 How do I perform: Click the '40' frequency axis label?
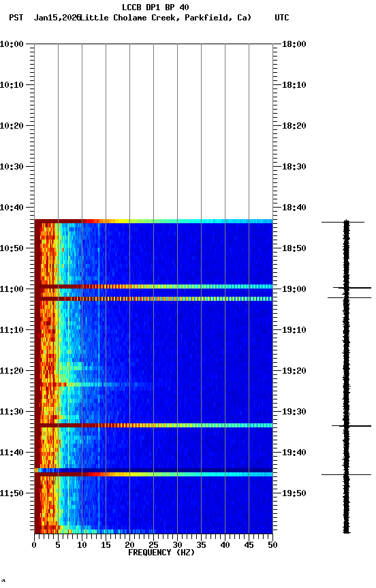(225, 545)
